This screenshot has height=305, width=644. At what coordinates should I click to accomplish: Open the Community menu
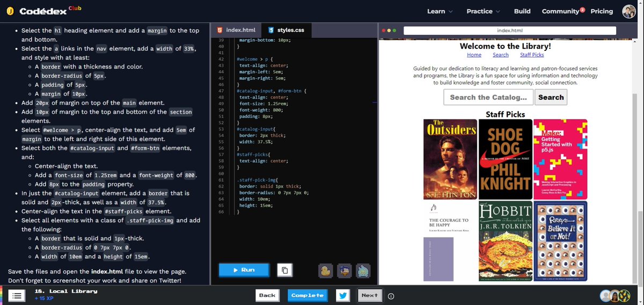563,11
